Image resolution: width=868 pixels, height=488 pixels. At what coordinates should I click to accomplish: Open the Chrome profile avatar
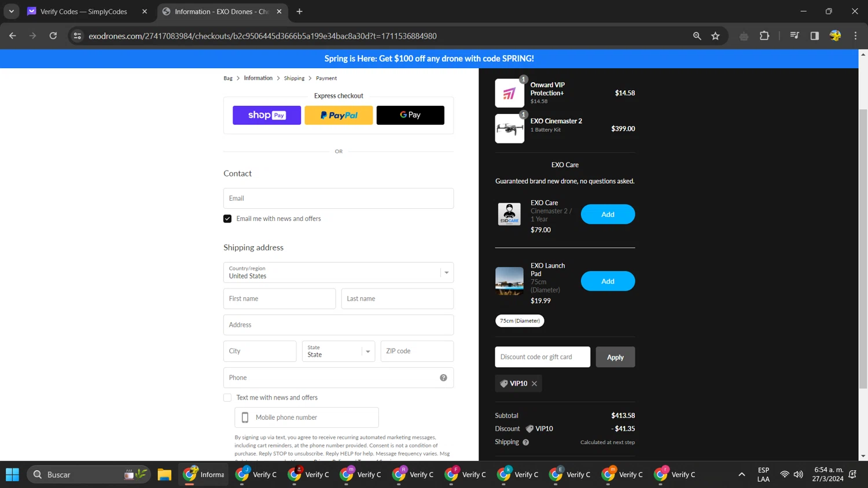tap(835, 36)
